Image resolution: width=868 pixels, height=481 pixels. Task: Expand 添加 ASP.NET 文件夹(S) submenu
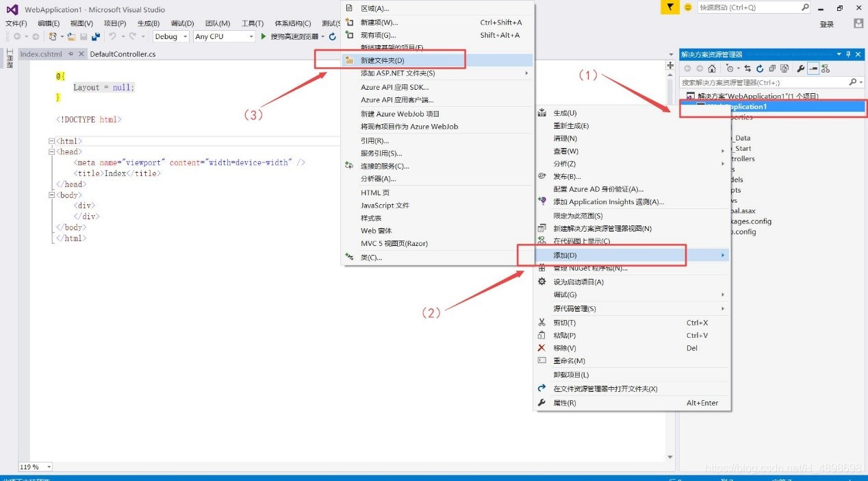(437, 73)
